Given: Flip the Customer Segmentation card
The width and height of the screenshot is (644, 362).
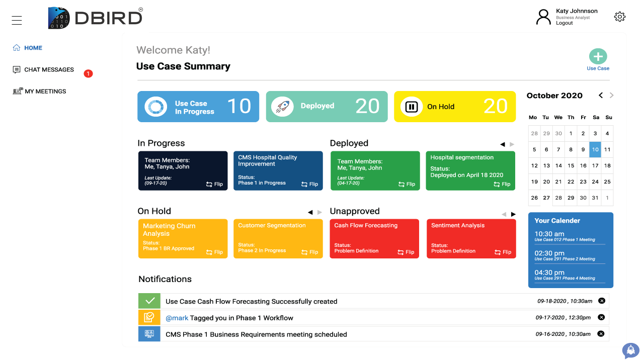Looking at the screenshot, I should click(x=310, y=252).
